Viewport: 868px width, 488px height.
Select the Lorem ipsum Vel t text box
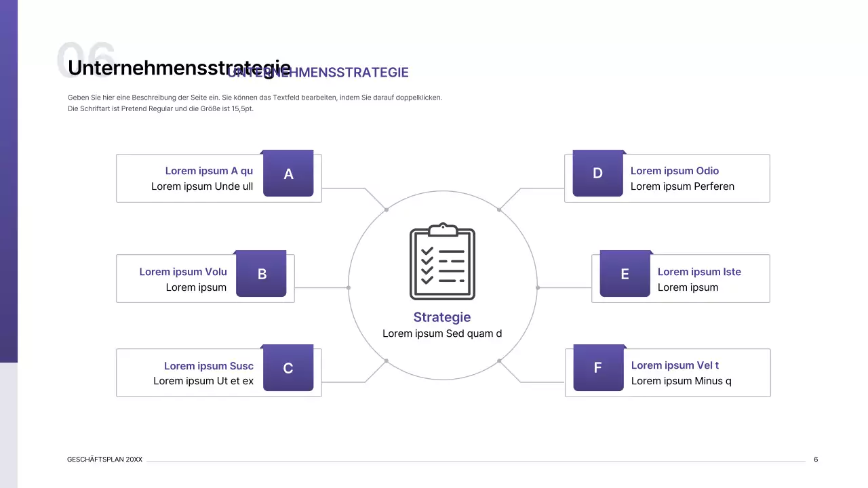pyautogui.click(x=675, y=365)
